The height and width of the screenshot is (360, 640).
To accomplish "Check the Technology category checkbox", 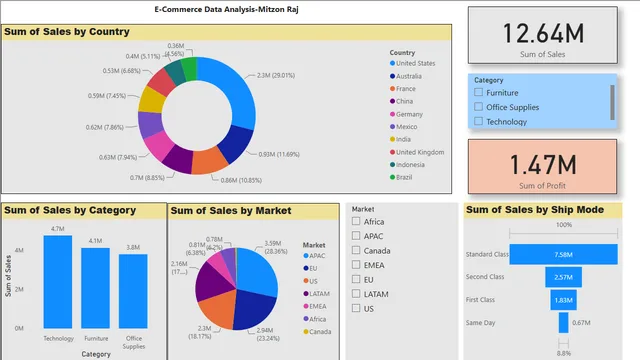I will (x=478, y=121).
